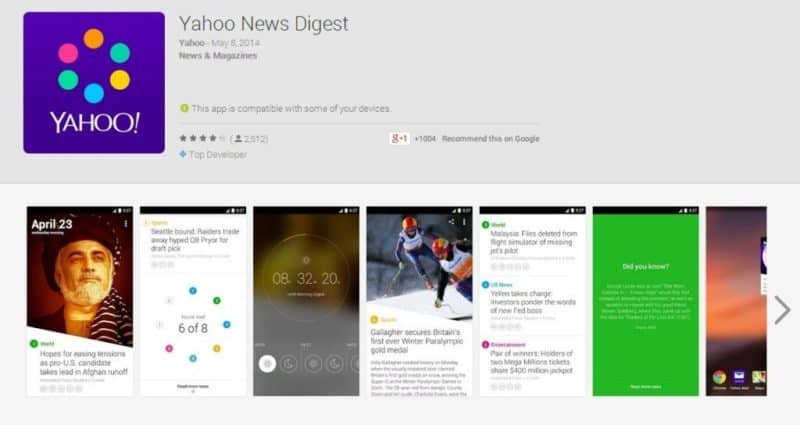Open the '6 of 8' screenshot thumbnail
Screen dimensions: 800x425
193,301
